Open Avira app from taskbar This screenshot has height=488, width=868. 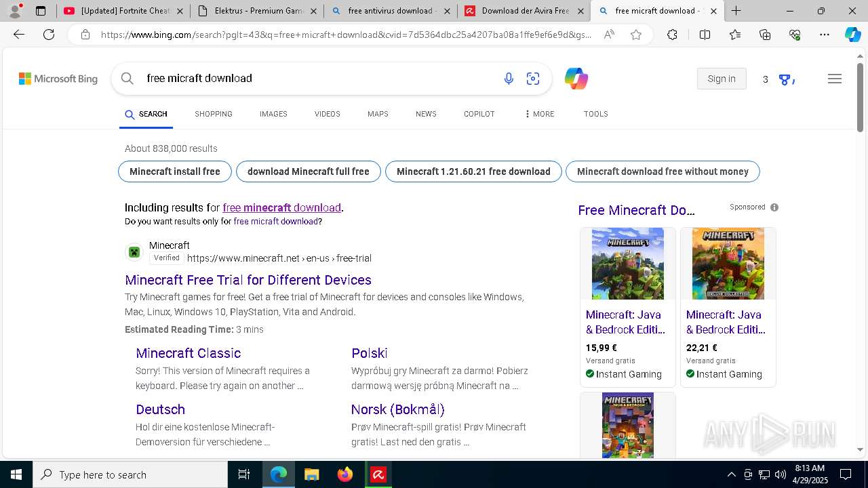pyautogui.click(x=378, y=474)
